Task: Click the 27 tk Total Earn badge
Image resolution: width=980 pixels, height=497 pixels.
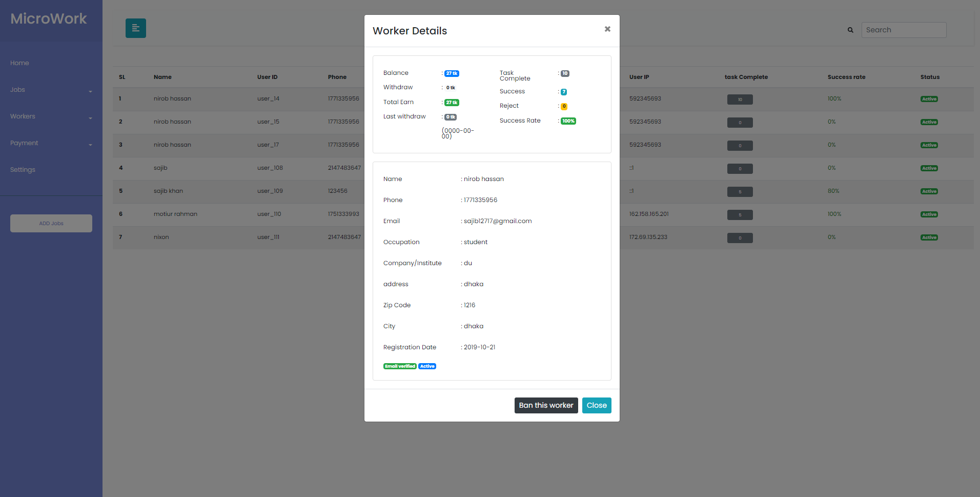Action: [x=452, y=103]
